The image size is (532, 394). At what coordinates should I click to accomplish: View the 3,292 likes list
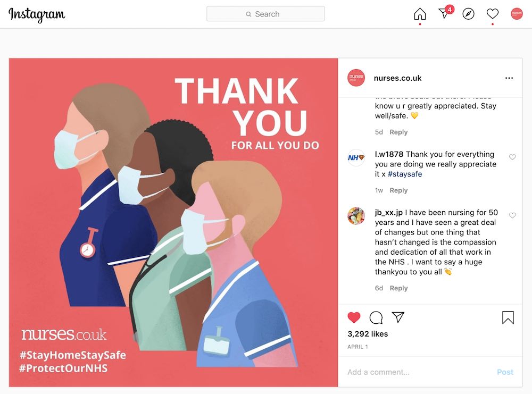[x=368, y=334]
